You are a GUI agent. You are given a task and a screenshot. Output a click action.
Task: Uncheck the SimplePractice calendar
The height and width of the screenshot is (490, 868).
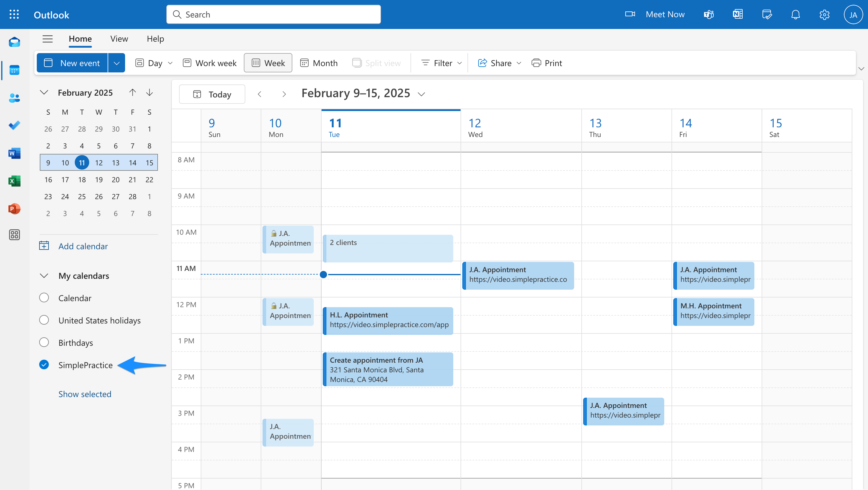tap(44, 364)
